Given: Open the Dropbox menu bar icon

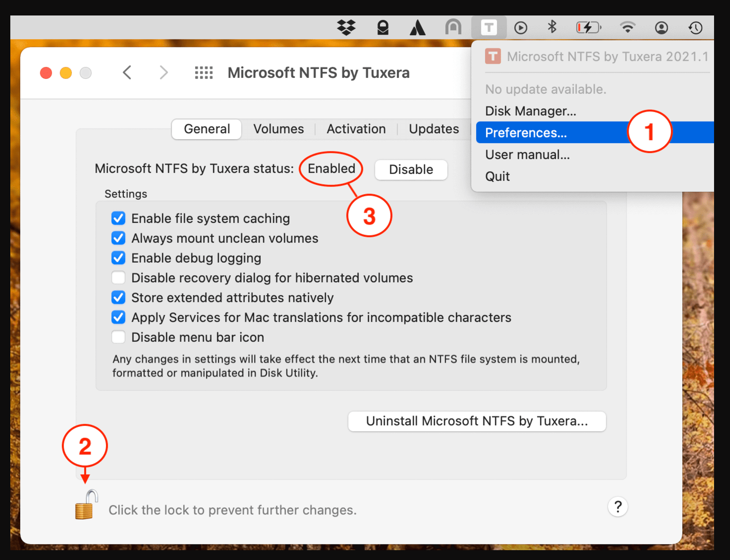Looking at the screenshot, I should pos(346,28).
